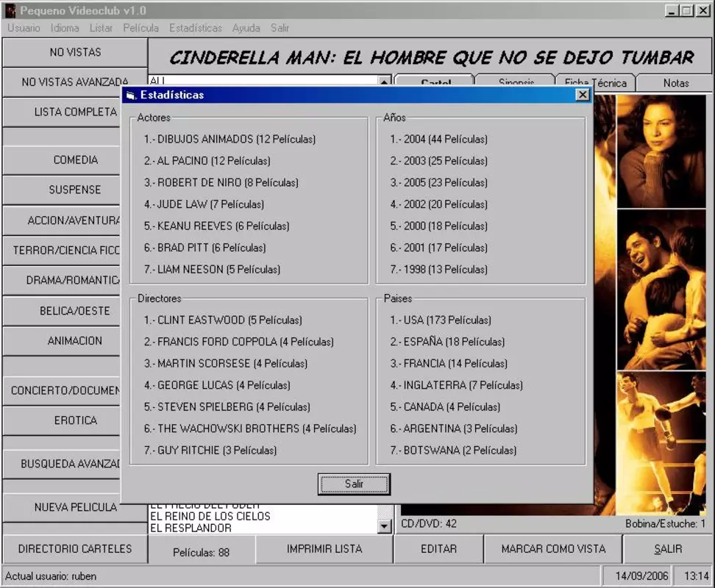Viewport: 715px width, 588px height.
Task: Open the Ayuda menu
Action: [x=246, y=28]
